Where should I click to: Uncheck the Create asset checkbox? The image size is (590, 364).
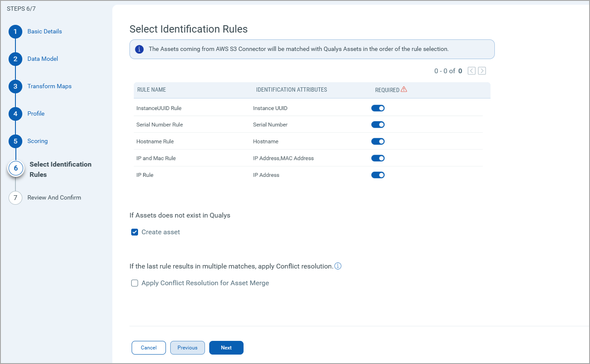coord(134,232)
